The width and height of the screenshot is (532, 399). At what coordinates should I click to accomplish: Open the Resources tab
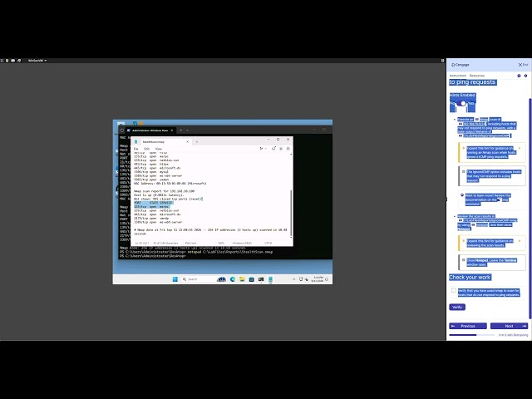pos(477,76)
